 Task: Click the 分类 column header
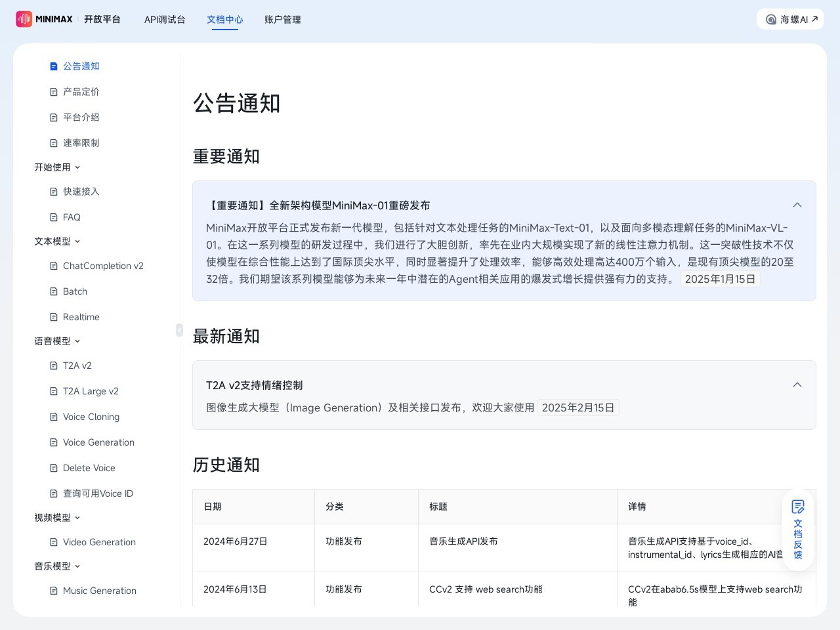click(x=366, y=507)
